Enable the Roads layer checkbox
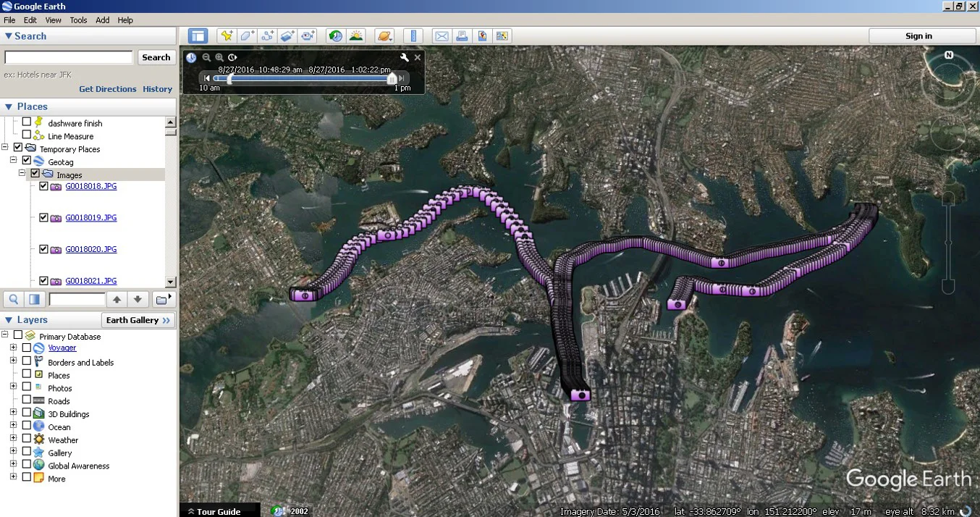The image size is (980, 517). [27, 400]
